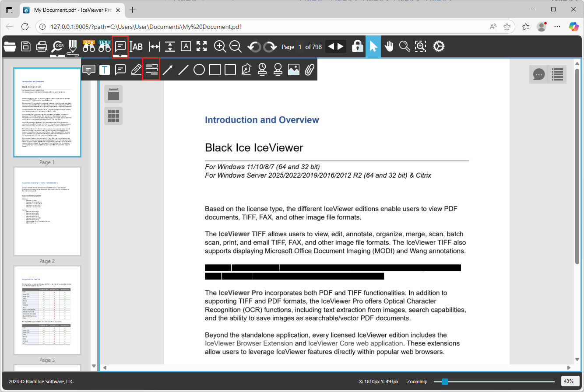Open the comments panel speech bubble

tap(538, 74)
